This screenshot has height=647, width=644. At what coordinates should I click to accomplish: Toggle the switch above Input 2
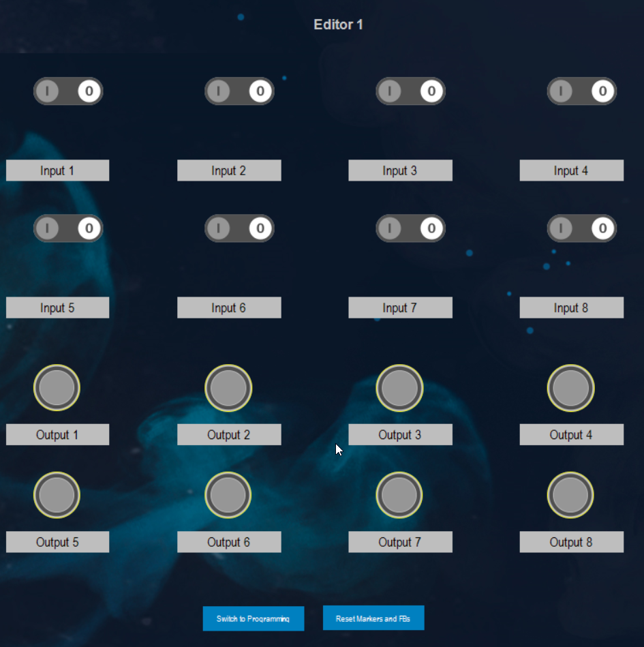pos(239,91)
